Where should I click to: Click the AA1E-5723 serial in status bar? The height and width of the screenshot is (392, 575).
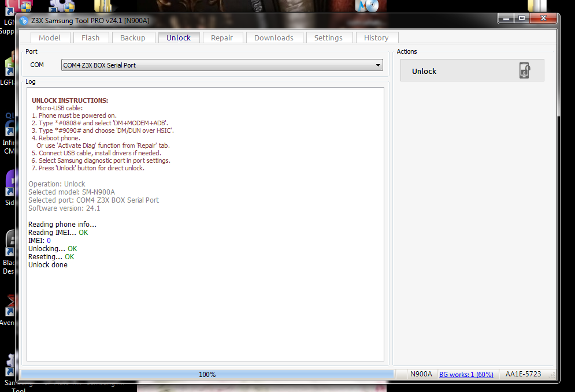tap(524, 374)
